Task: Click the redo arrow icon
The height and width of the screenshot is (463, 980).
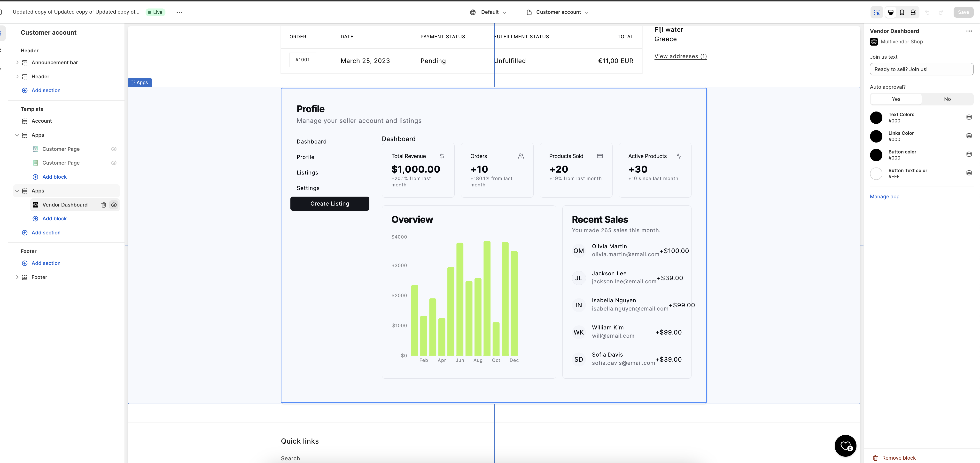Action: 941,13
